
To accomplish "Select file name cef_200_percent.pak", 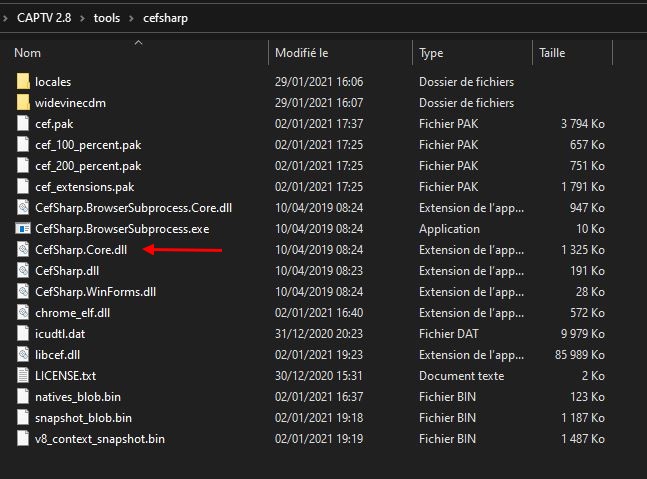I will point(88,166).
